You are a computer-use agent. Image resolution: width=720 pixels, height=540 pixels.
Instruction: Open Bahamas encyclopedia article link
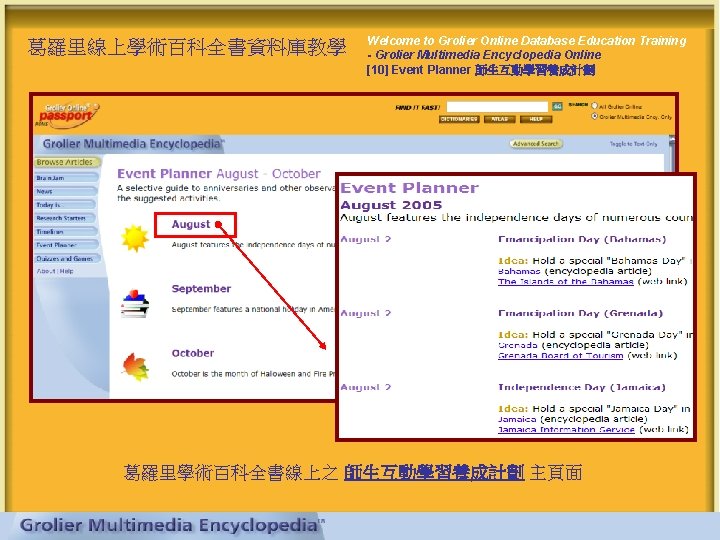(519, 271)
